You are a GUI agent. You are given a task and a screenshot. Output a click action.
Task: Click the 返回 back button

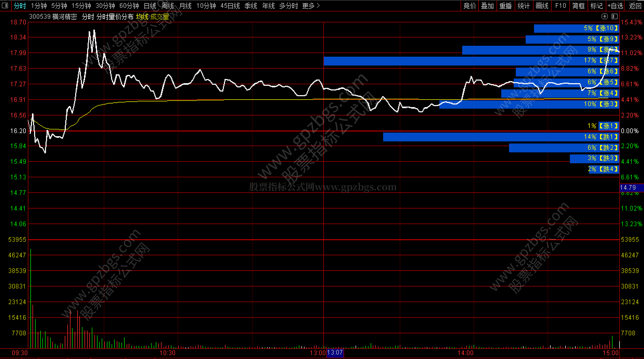point(635,6)
